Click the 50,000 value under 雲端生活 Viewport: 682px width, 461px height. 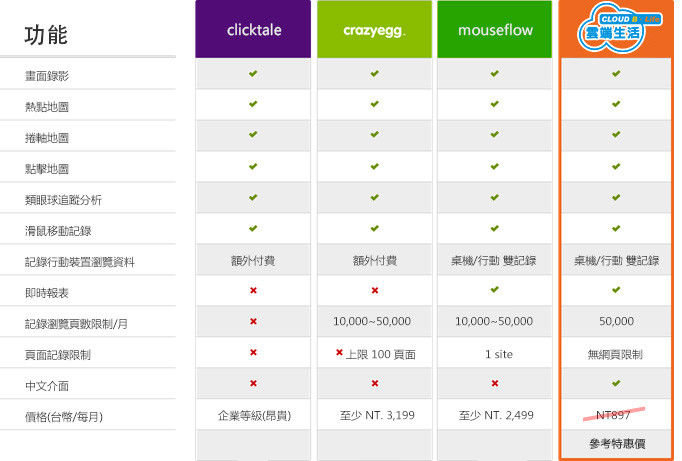click(x=616, y=321)
